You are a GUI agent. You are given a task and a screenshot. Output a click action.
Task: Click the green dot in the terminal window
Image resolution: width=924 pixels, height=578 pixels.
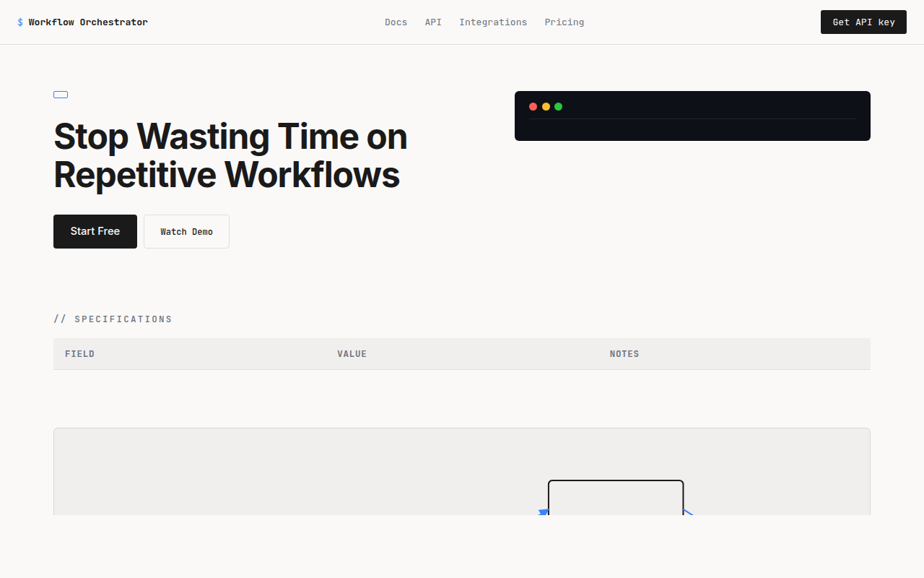coord(558,107)
